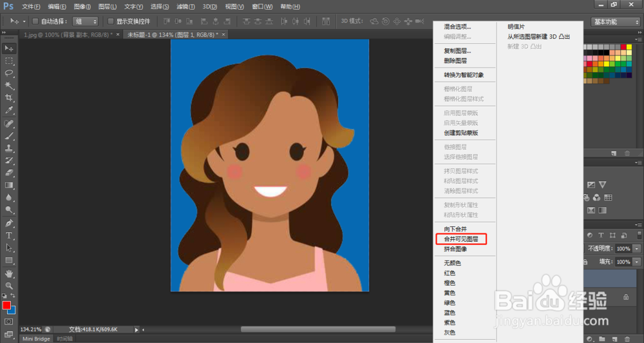
Task: Filter layers by type layers (T icon)
Action: pos(601,235)
